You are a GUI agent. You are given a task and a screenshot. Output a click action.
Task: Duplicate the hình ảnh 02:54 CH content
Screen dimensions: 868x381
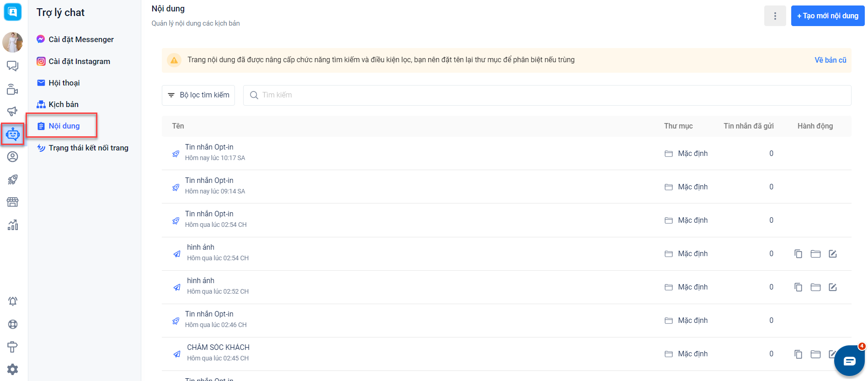(798, 254)
